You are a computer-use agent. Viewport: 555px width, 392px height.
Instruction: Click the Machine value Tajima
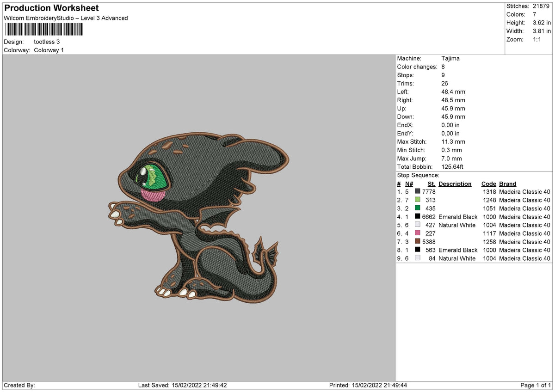coord(450,59)
